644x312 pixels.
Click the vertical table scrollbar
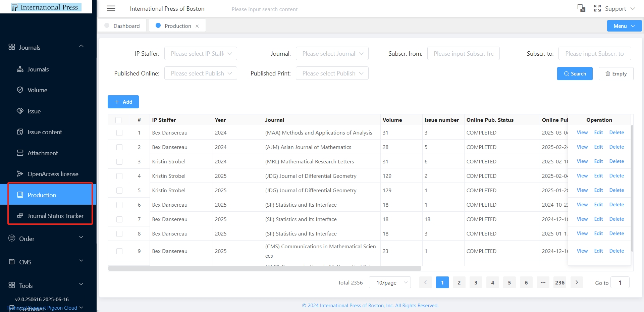(x=632, y=188)
